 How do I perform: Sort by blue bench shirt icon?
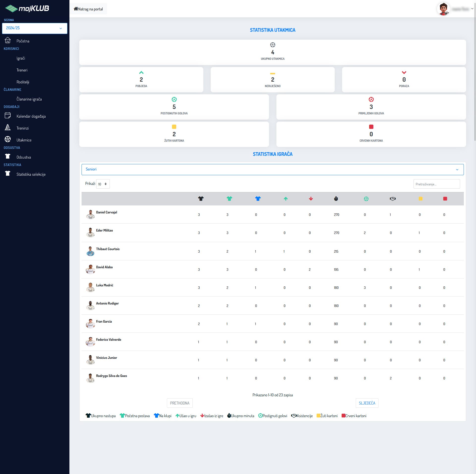pyautogui.click(x=258, y=199)
